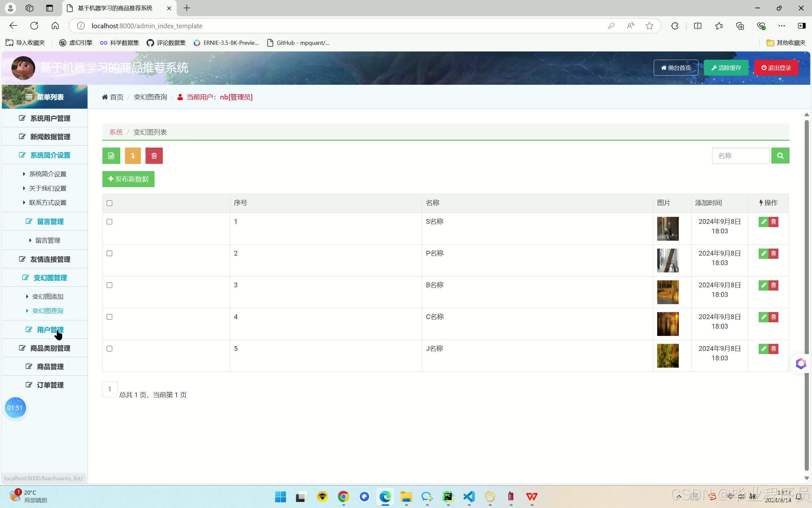
Task: Click the 发布新数据 button
Action: 128,179
